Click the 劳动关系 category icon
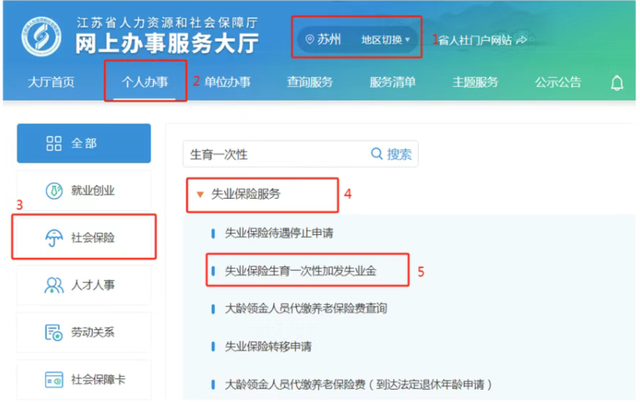Screen dimensions: 640x402 pos(53,333)
